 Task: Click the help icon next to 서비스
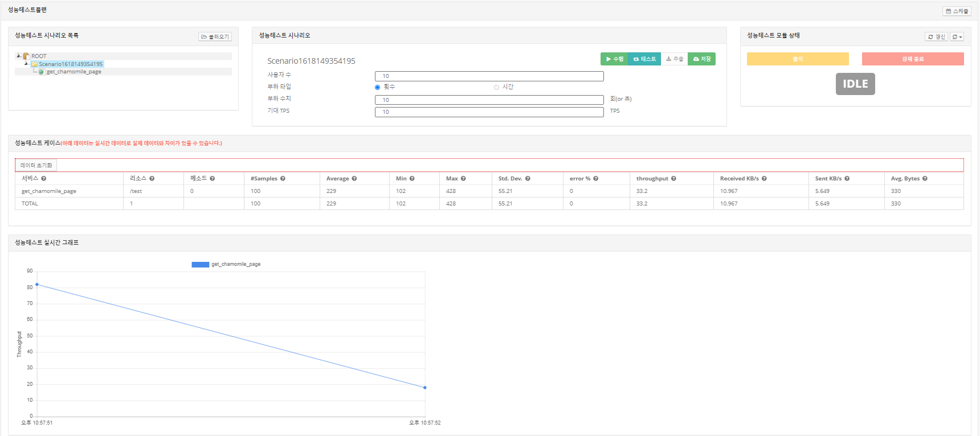coord(44,179)
